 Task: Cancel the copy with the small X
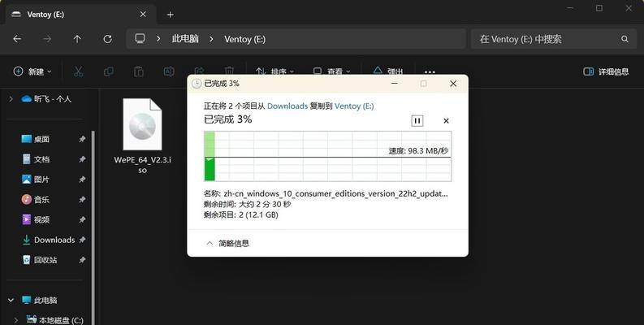pyautogui.click(x=446, y=121)
